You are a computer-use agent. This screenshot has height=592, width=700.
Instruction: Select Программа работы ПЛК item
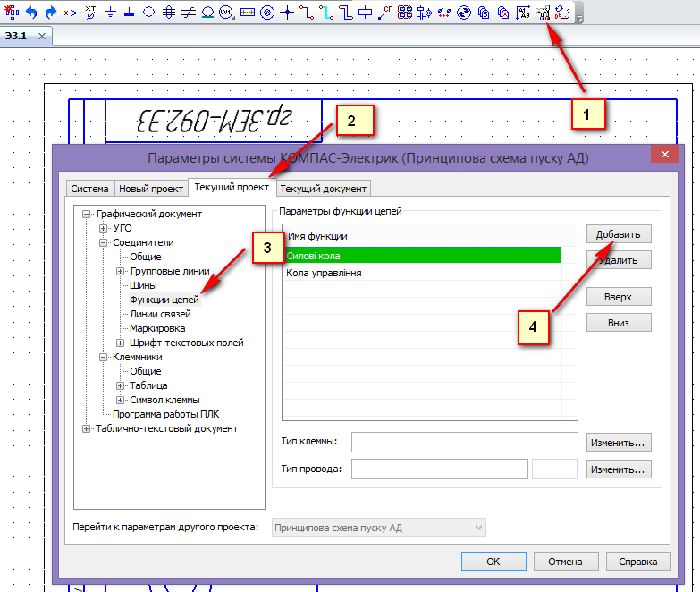tap(165, 414)
